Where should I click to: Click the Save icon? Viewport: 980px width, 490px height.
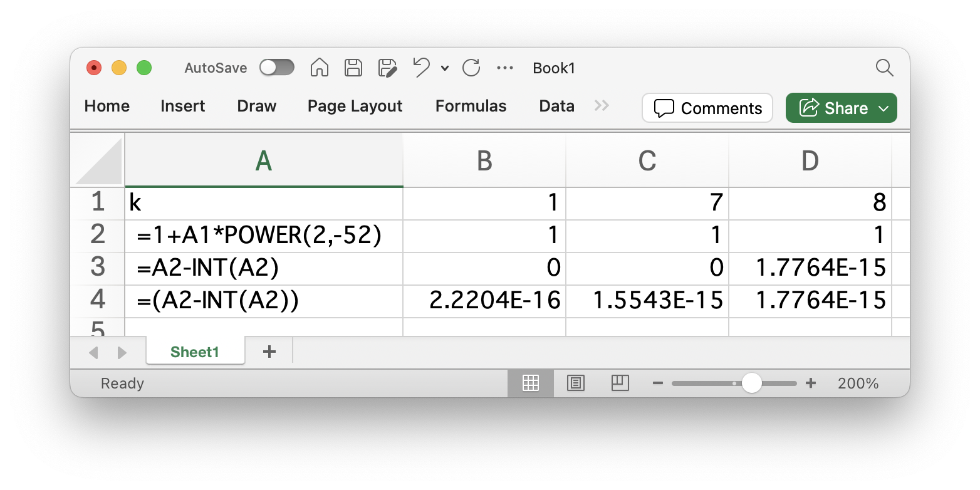tap(354, 68)
